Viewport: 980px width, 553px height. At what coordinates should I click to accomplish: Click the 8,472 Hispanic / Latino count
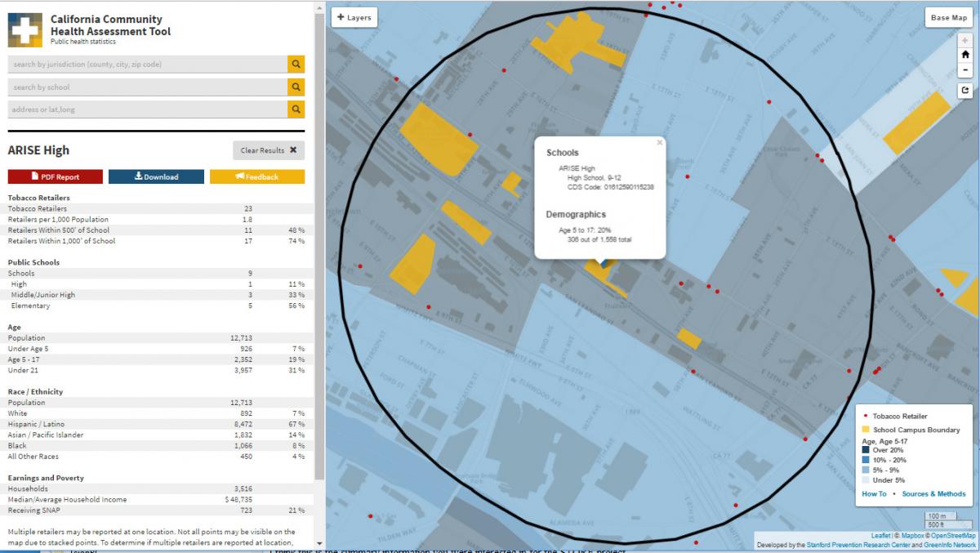click(x=243, y=424)
